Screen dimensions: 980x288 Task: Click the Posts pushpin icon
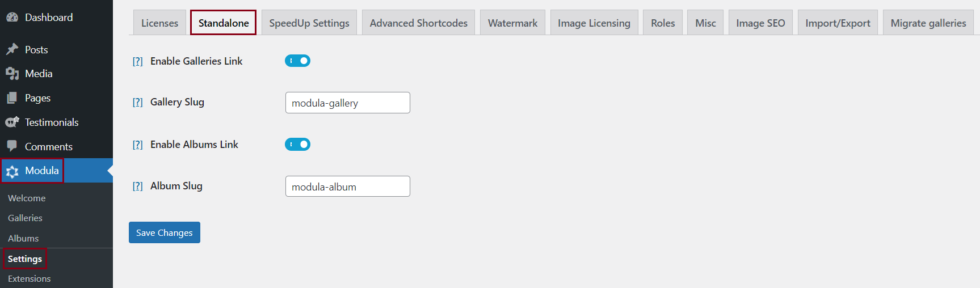coord(12,50)
